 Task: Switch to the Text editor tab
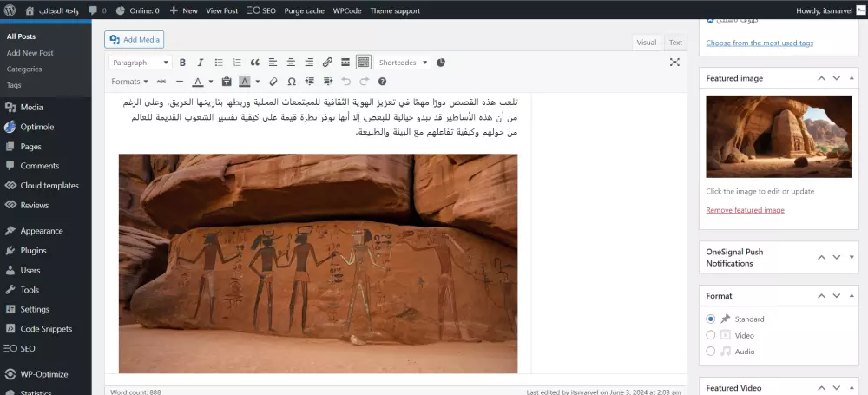(x=675, y=43)
